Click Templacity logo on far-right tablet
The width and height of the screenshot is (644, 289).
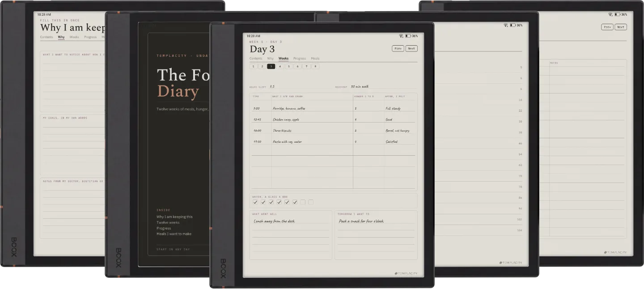click(x=615, y=252)
